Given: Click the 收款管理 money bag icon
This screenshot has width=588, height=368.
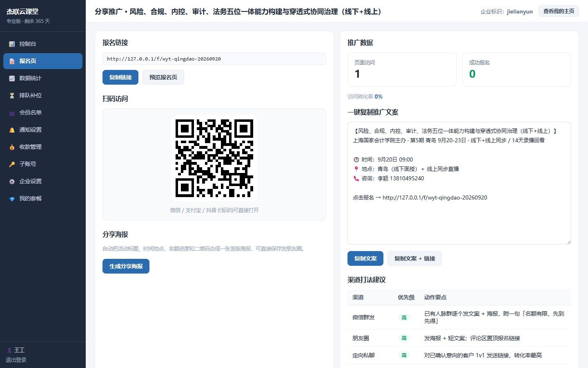Looking at the screenshot, I should [x=12, y=147].
